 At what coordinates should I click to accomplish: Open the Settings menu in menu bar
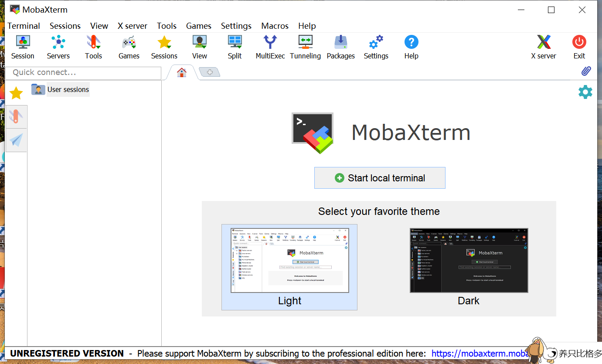tap(236, 26)
